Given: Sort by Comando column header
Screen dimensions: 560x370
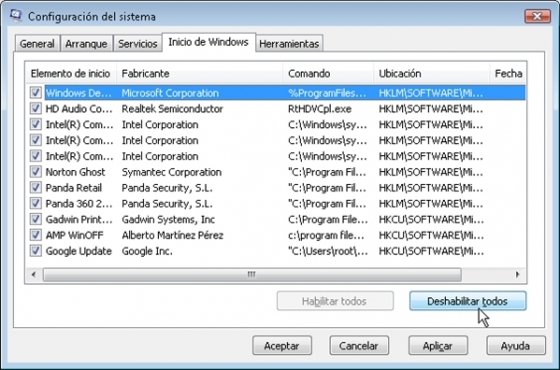Looking at the screenshot, I should (328, 74).
